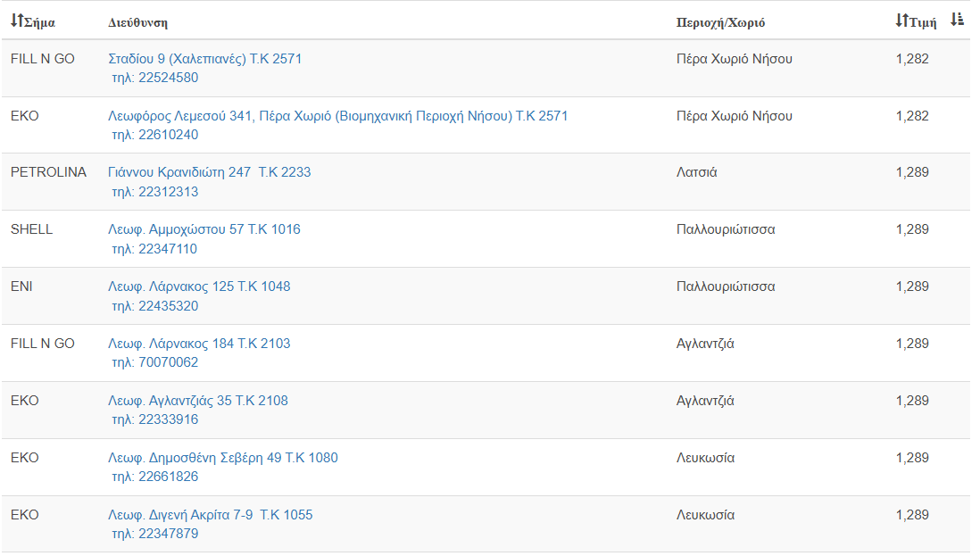This screenshot has height=556, width=980.
Task: Click price 1,289 in Διγενή Ακρίτα 7-9 row
Action: click(x=912, y=515)
